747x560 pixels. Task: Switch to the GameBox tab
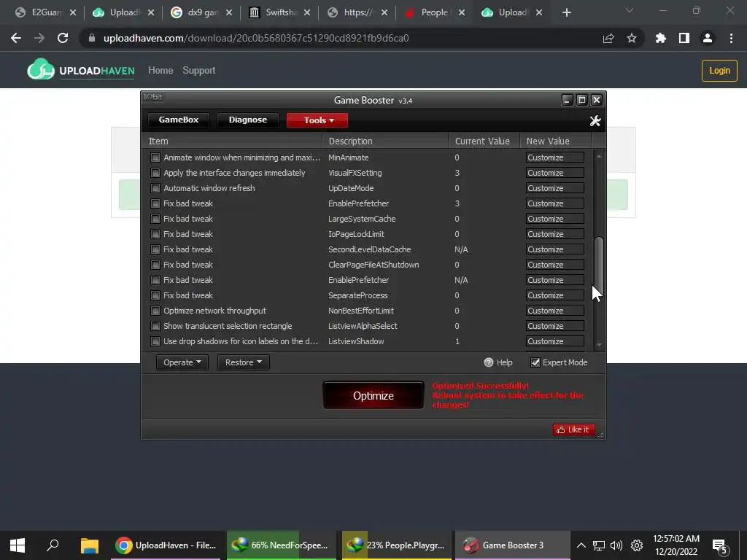[179, 120]
